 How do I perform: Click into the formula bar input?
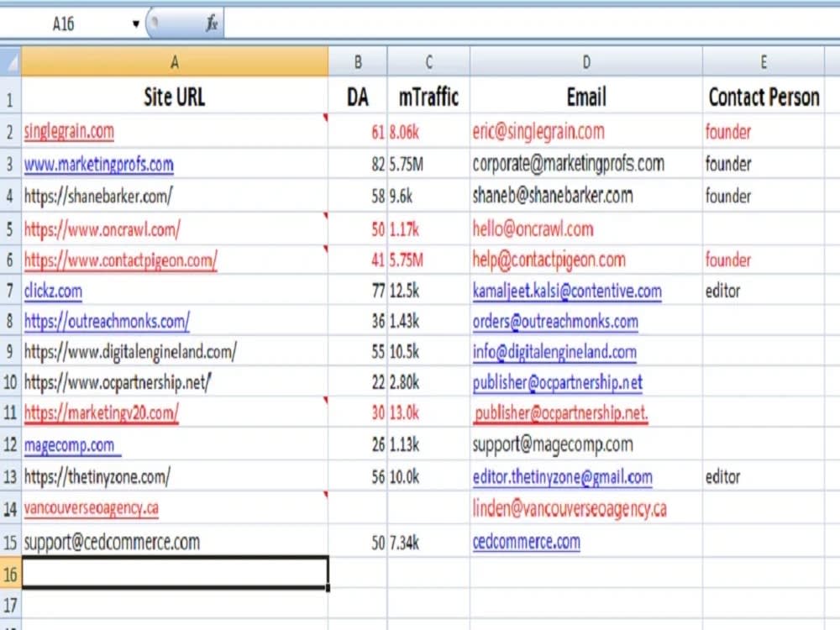[x=530, y=24]
